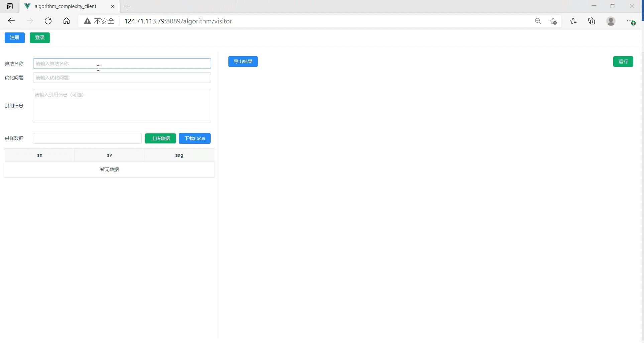Close the algorithm_complexity_client tab

113,6
